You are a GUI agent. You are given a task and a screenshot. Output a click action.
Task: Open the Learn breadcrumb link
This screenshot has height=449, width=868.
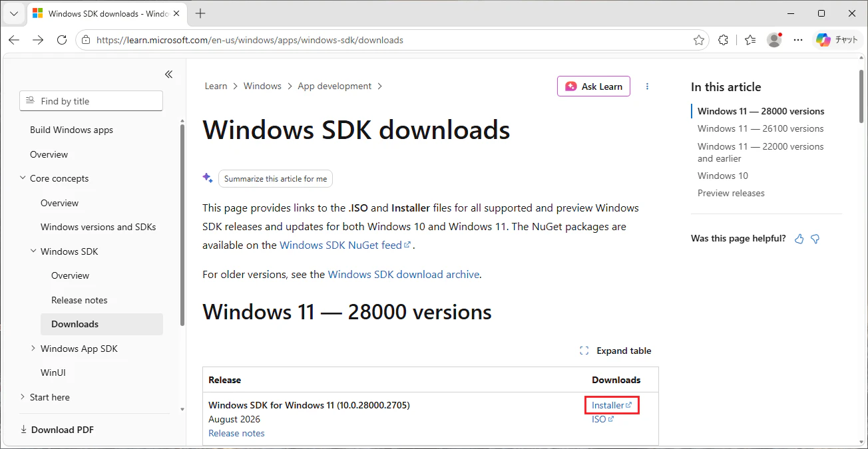click(216, 86)
